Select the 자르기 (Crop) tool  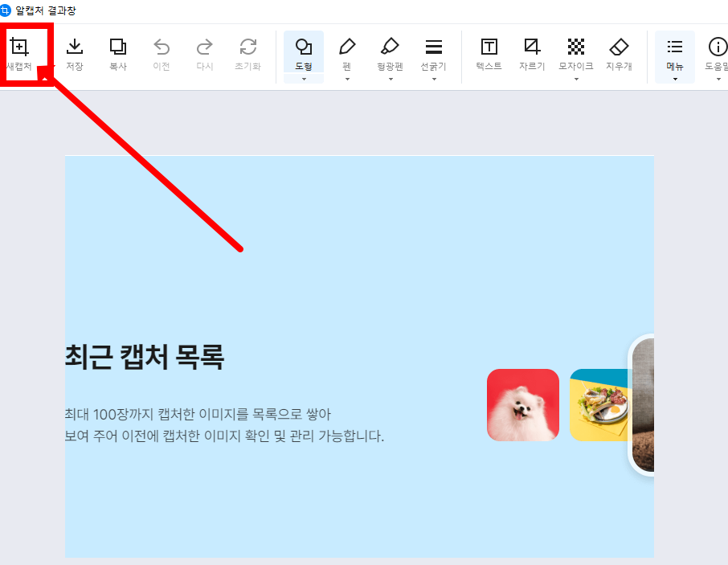(x=532, y=48)
